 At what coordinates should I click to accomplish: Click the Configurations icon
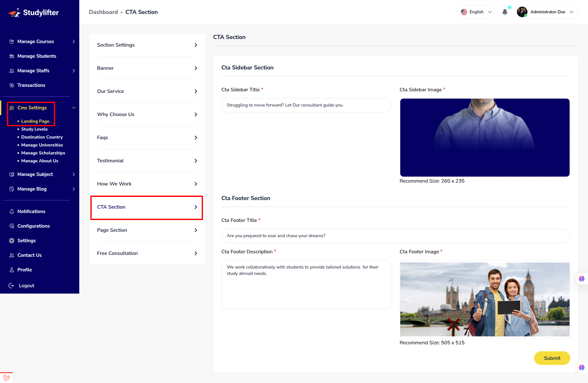12,226
